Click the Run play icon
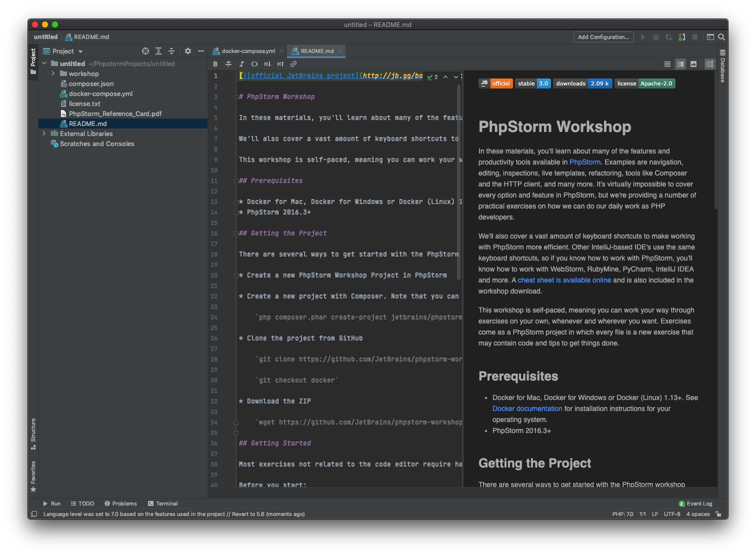This screenshot has height=556, width=756. 643,37
